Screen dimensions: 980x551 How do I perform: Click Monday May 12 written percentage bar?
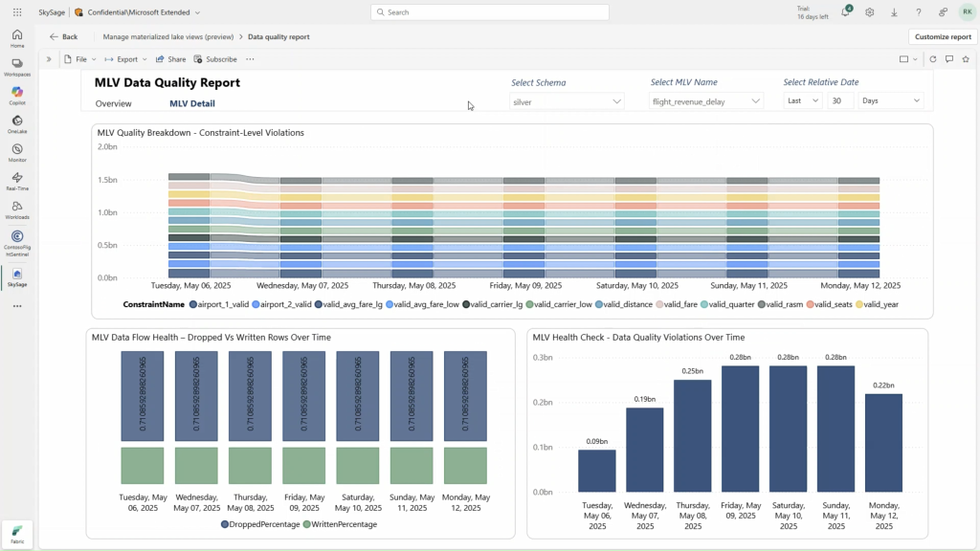pyautogui.click(x=465, y=466)
